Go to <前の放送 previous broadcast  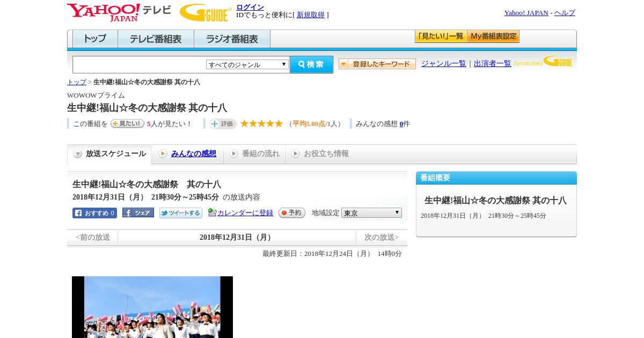pyautogui.click(x=93, y=238)
